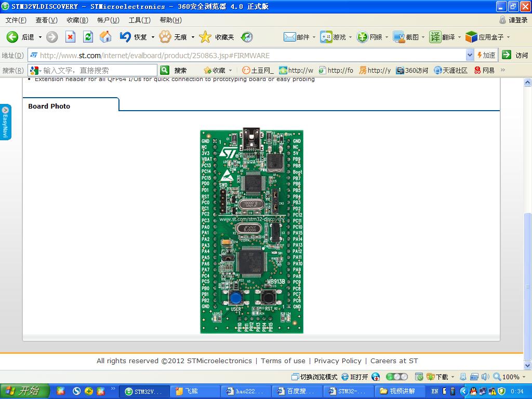Click the green Back arrow button

pos(12,37)
